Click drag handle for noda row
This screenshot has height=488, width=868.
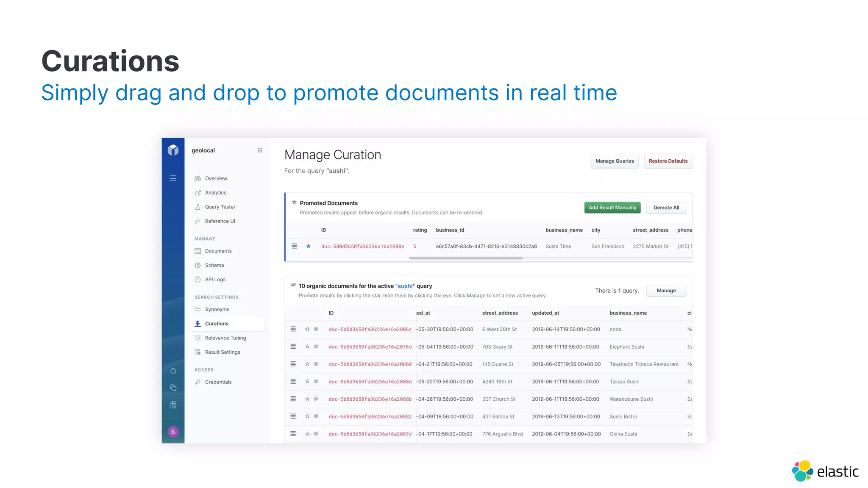coord(293,329)
